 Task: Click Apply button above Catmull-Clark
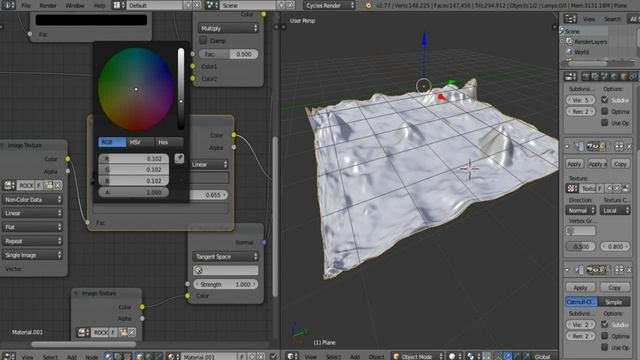580,287
